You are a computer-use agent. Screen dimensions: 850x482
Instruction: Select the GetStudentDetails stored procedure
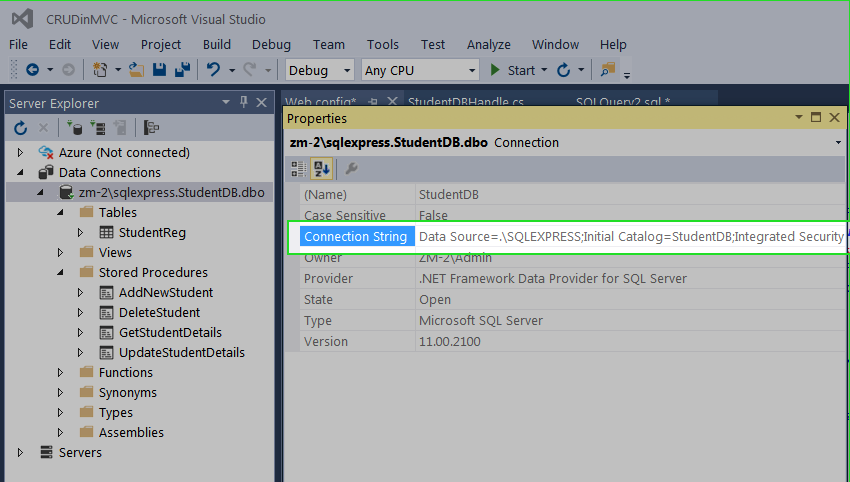click(x=170, y=332)
